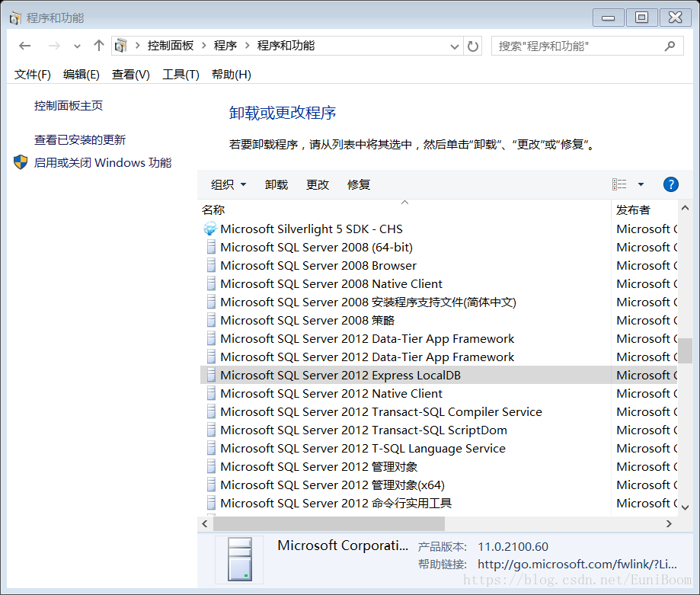Click the large program icon in details pane

tap(240, 560)
